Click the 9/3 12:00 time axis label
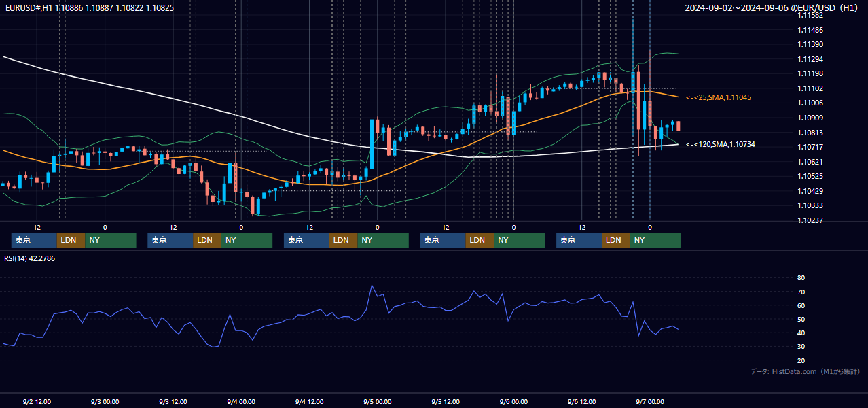This screenshot has width=868, height=408. coord(173,401)
